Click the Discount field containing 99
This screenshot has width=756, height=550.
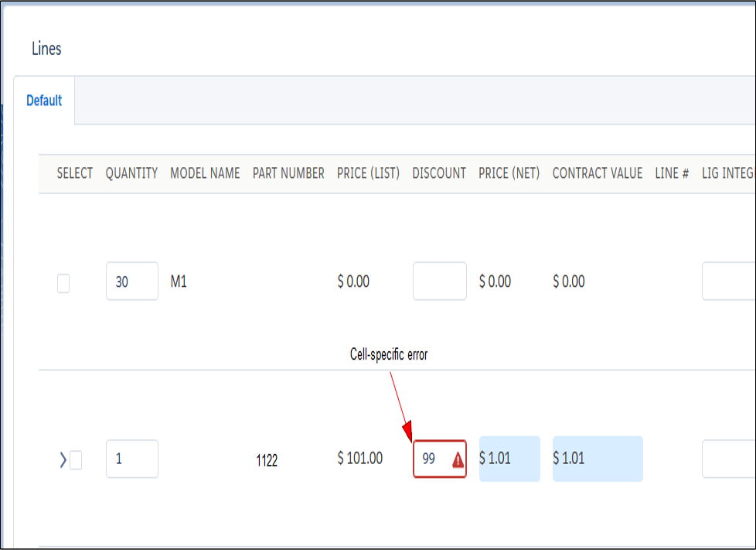[431, 459]
